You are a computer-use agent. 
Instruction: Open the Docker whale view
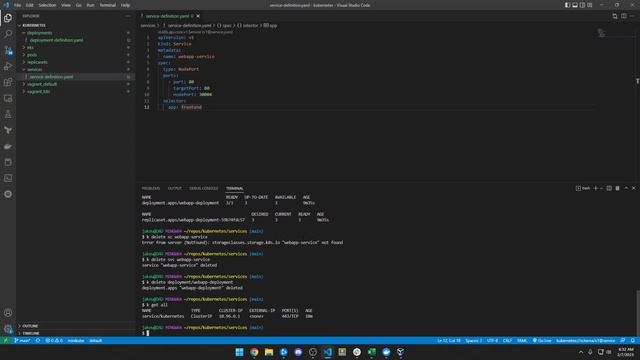[x=8, y=146]
